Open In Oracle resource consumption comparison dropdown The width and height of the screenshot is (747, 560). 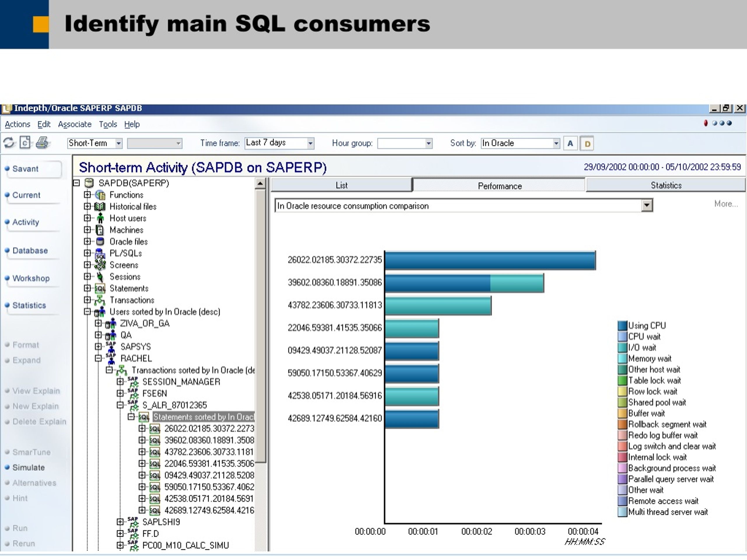pyautogui.click(x=646, y=205)
